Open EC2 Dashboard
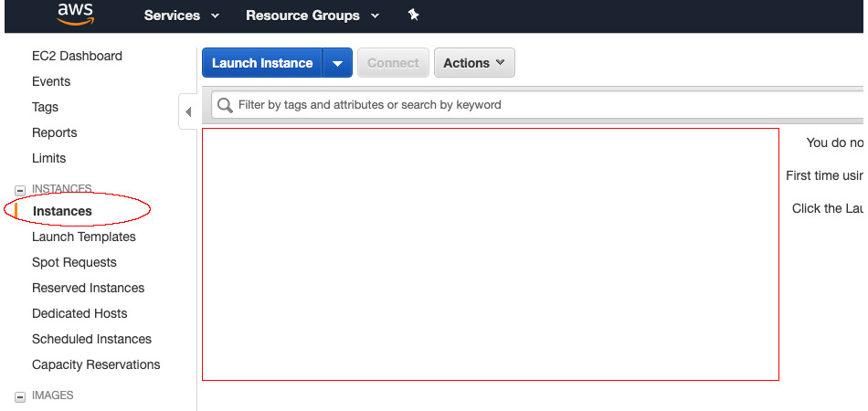 click(77, 56)
